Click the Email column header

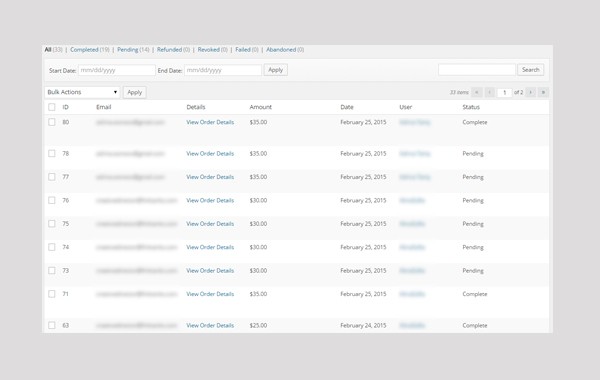103,107
